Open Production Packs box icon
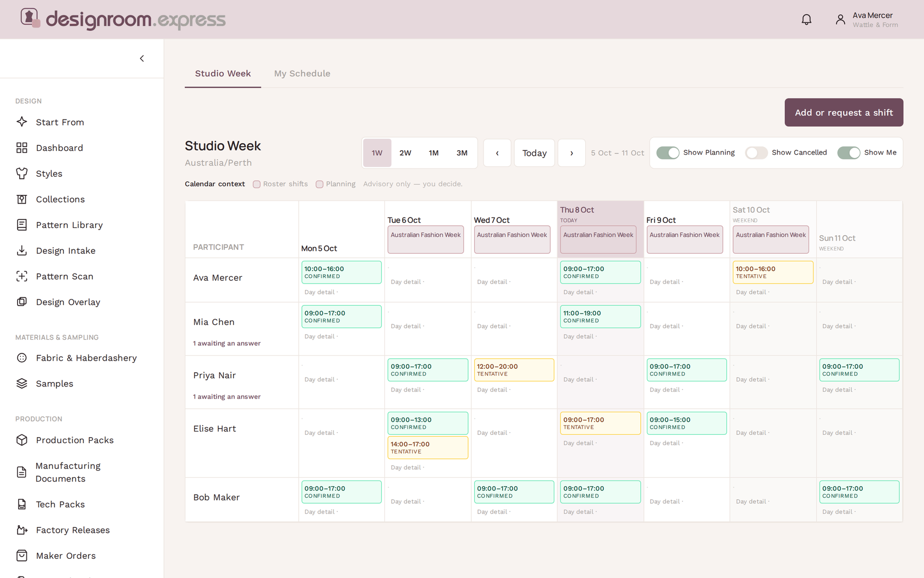Viewport: 924px width, 578px height. click(22, 440)
